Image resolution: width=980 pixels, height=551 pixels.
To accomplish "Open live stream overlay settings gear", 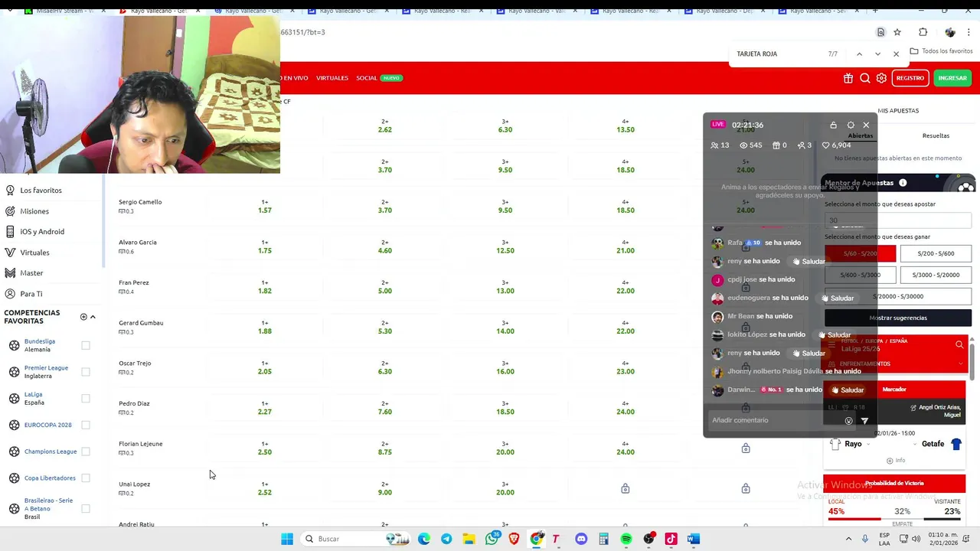I will pyautogui.click(x=851, y=125).
